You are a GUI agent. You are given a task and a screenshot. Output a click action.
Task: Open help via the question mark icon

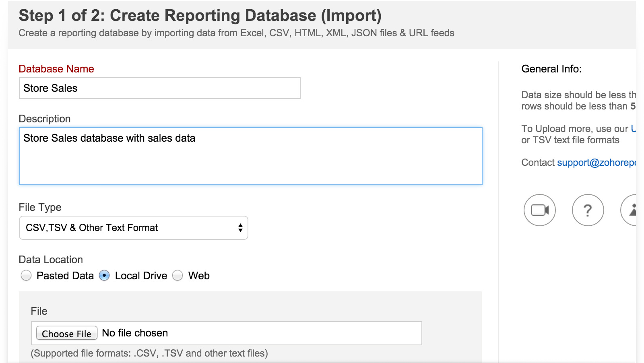tap(588, 210)
